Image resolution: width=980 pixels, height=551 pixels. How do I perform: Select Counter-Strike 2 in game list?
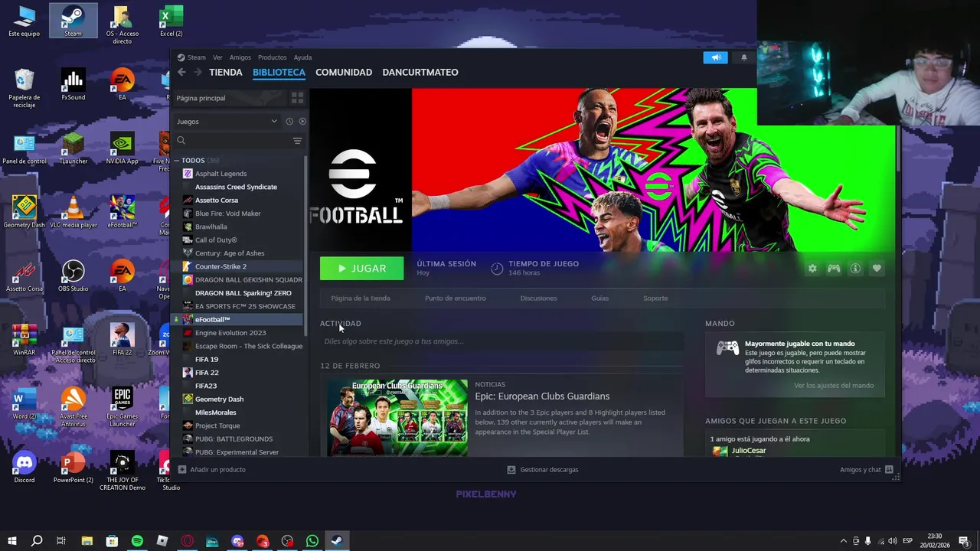click(220, 266)
